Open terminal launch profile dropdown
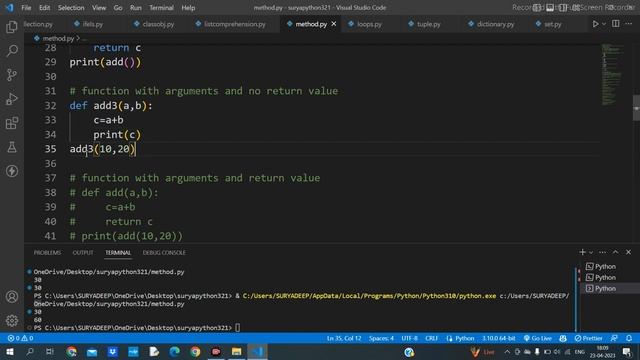Viewport: 640px width, 360px height. [x=591, y=252]
